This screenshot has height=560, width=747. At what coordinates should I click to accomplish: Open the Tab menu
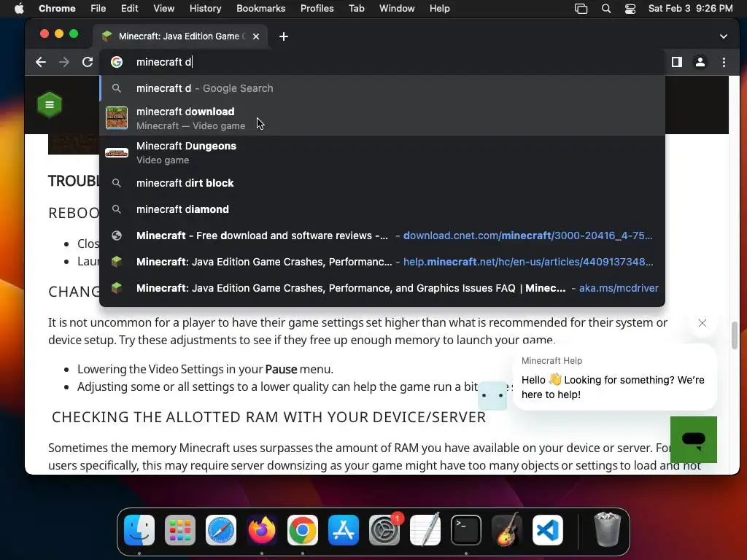tap(356, 8)
